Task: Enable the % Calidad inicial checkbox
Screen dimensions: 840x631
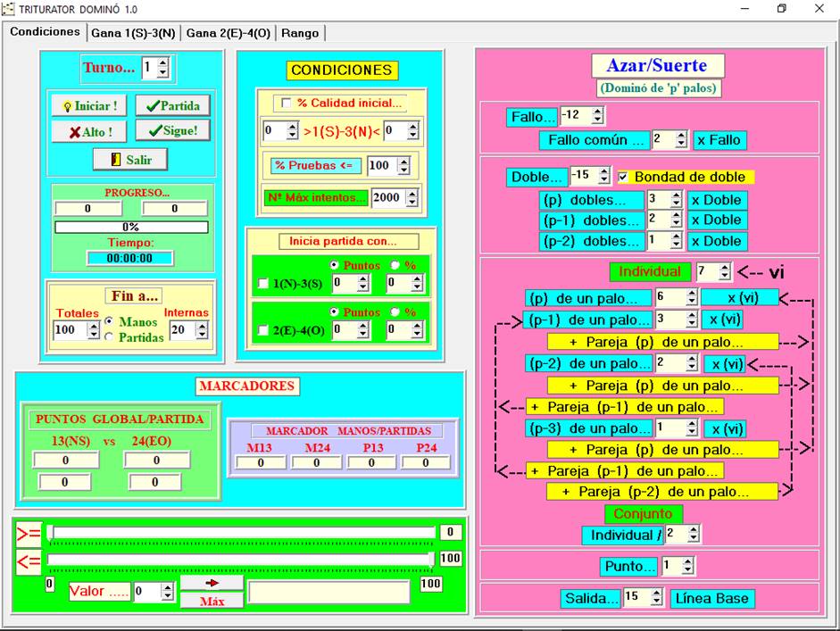Action: 287,103
